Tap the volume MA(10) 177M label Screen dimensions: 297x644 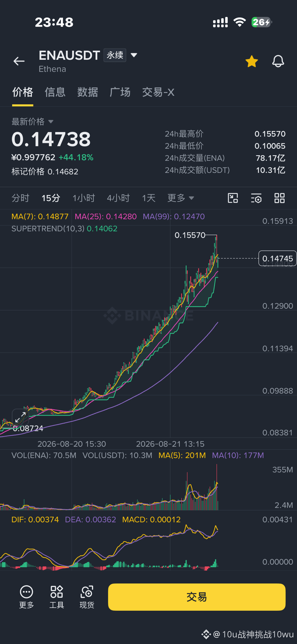pos(238,455)
